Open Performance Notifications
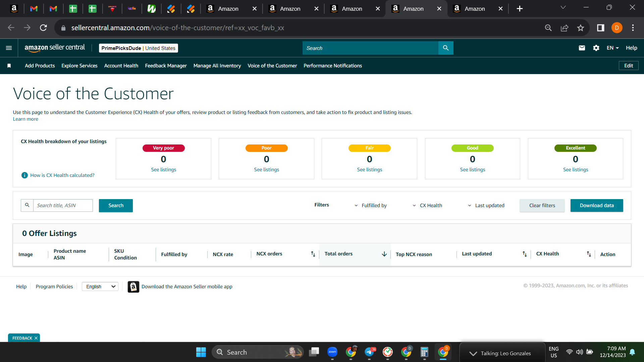Screen dimensions: 644x362 click(333, 66)
